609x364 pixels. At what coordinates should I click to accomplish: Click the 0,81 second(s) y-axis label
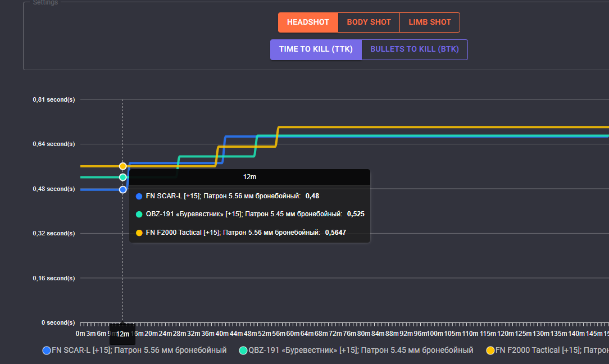point(53,99)
